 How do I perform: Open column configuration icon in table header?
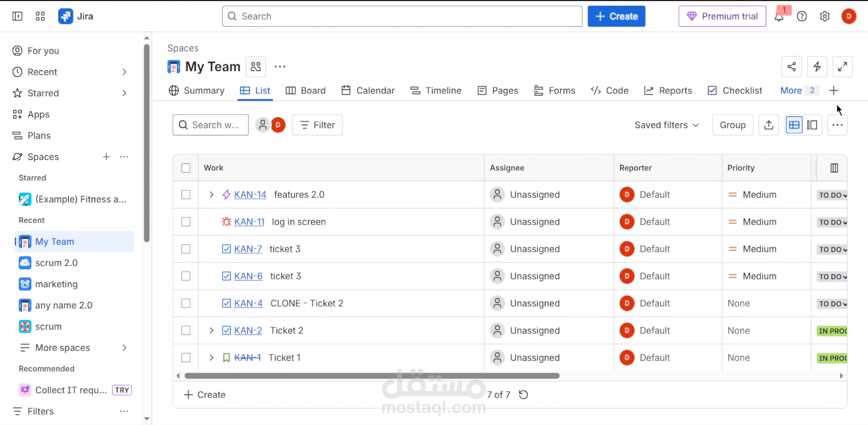[x=834, y=168]
